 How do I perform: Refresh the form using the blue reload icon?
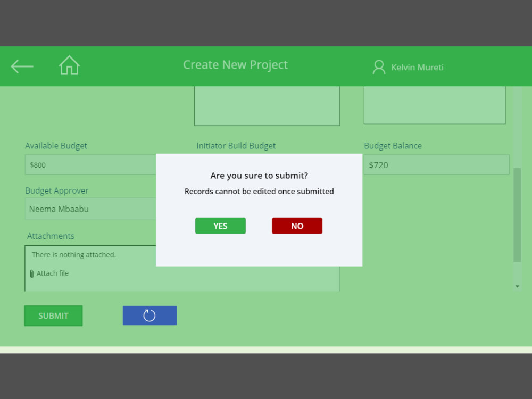pyautogui.click(x=149, y=315)
